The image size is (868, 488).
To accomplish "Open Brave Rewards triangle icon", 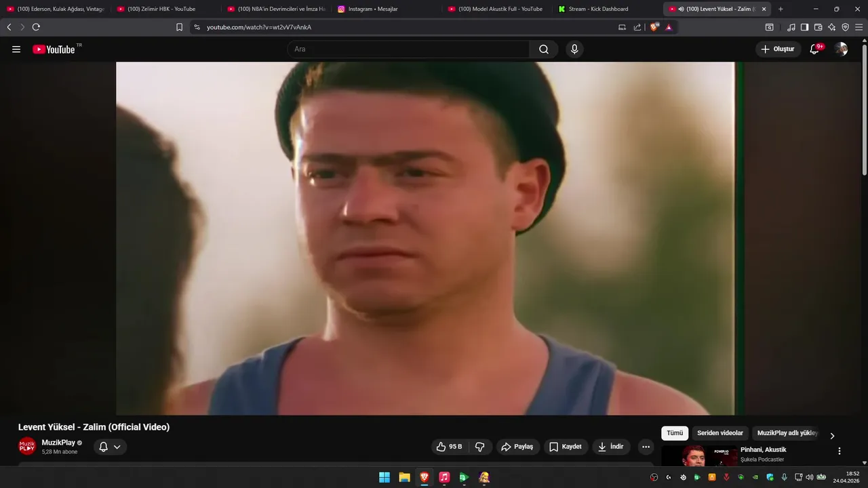I will (669, 27).
